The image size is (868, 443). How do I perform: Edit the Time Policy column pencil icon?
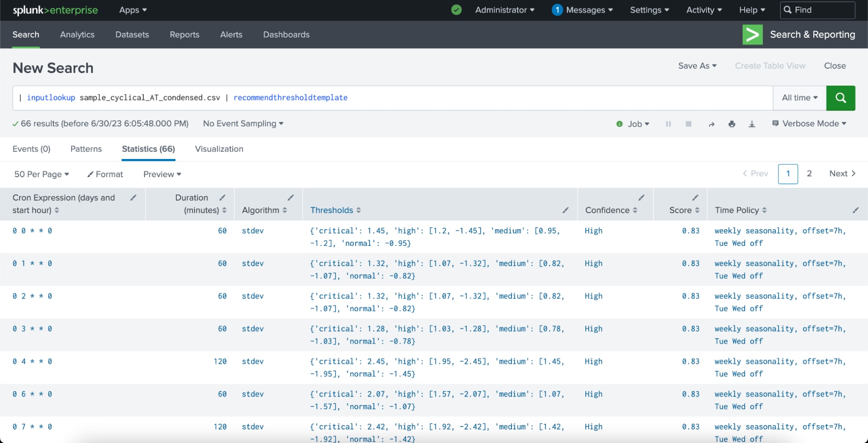pyautogui.click(x=855, y=210)
